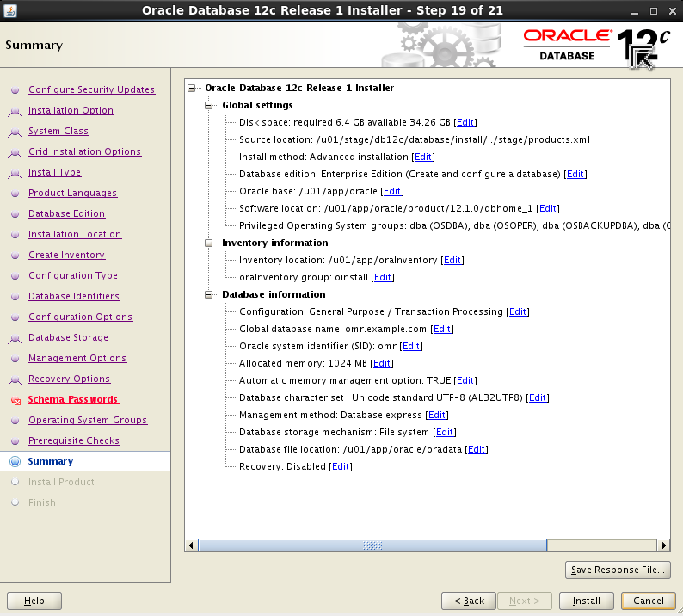Click the horizontal scrollbar left arrow
The height and width of the screenshot is (616, 683).
[191, 545]
